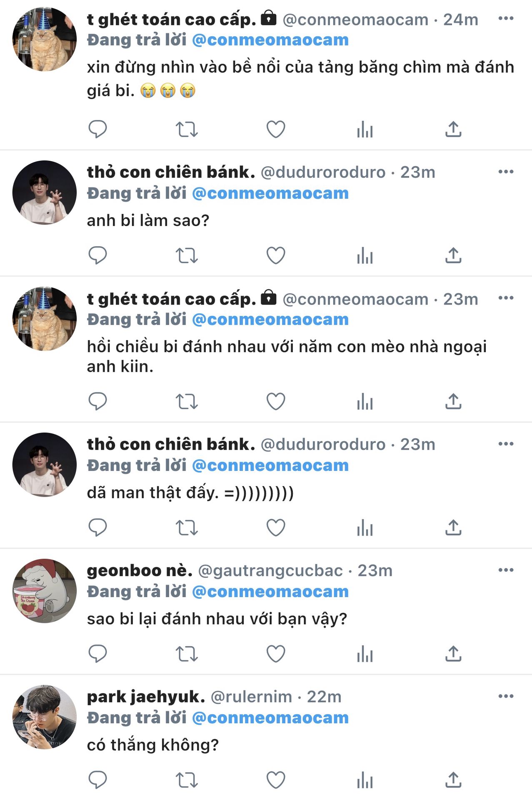Like the "hồi chiều bi đánh nhau" tweet
Image resolution: width=532 pixels, height=800 pixels.
(x=276, y=401)
